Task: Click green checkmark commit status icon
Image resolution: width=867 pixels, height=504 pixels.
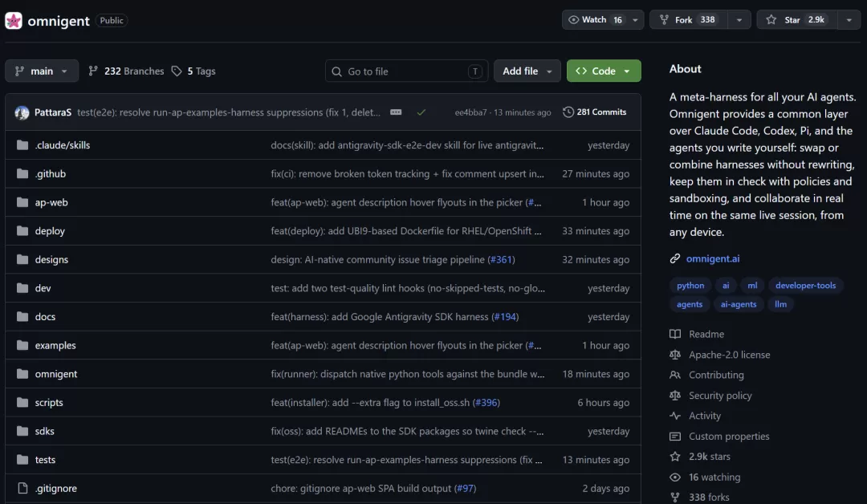Action: click(x=421, y=112)
